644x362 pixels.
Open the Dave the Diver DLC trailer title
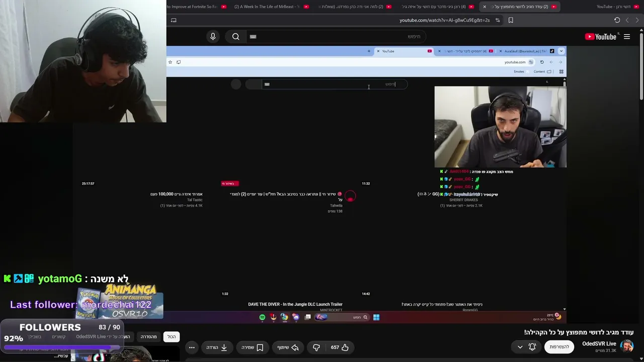click(295, 304)
